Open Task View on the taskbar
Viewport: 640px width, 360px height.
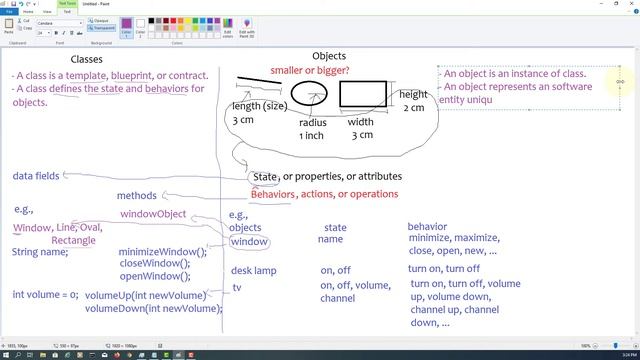[30, 355]
